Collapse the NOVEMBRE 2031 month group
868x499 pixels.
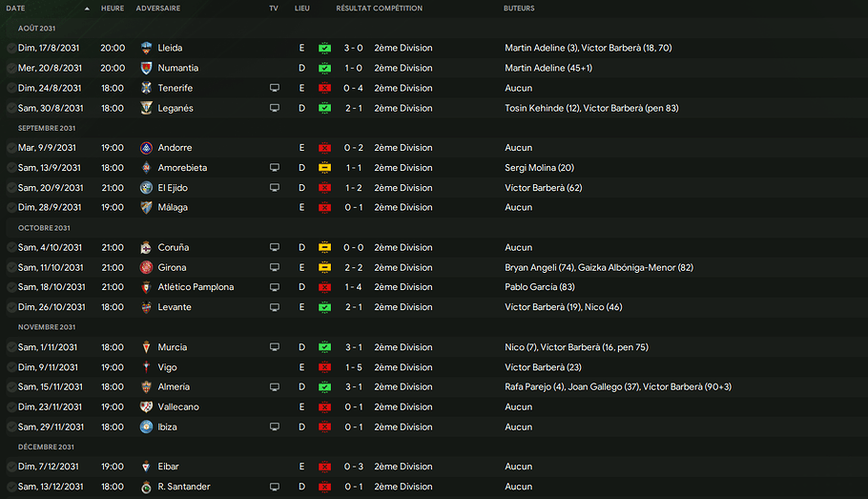pos(47,327)
